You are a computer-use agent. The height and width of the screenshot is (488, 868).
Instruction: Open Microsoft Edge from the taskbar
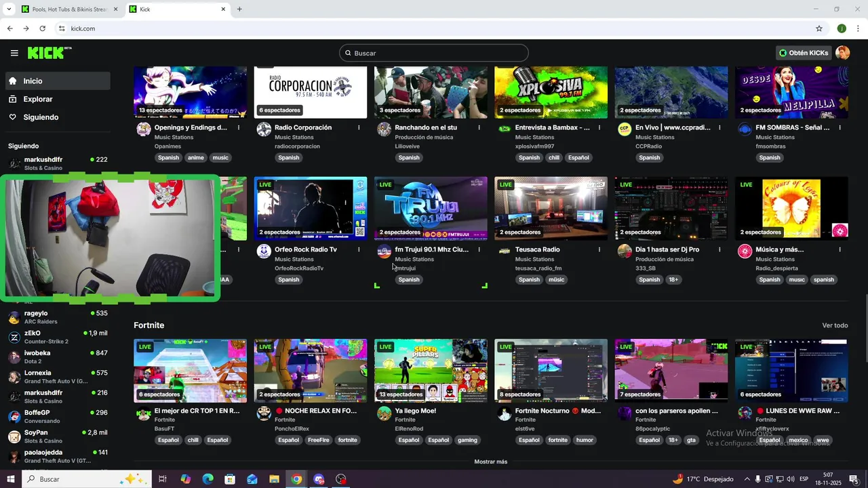click(208, 479)
